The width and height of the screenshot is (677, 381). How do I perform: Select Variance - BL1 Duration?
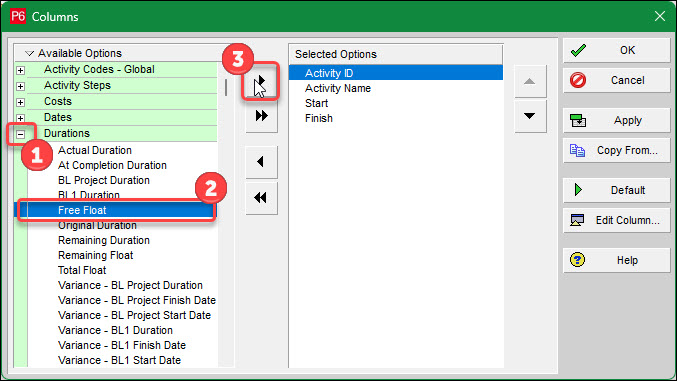click(115, 330)
